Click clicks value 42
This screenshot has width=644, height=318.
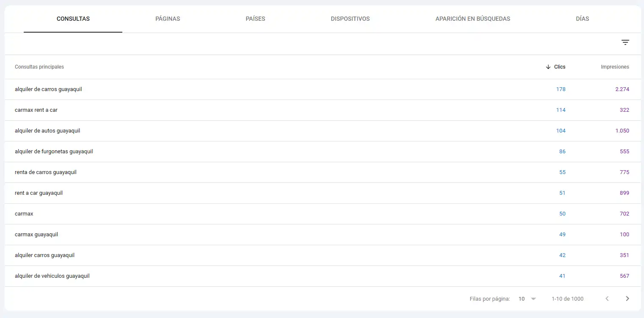pos(562,255)
